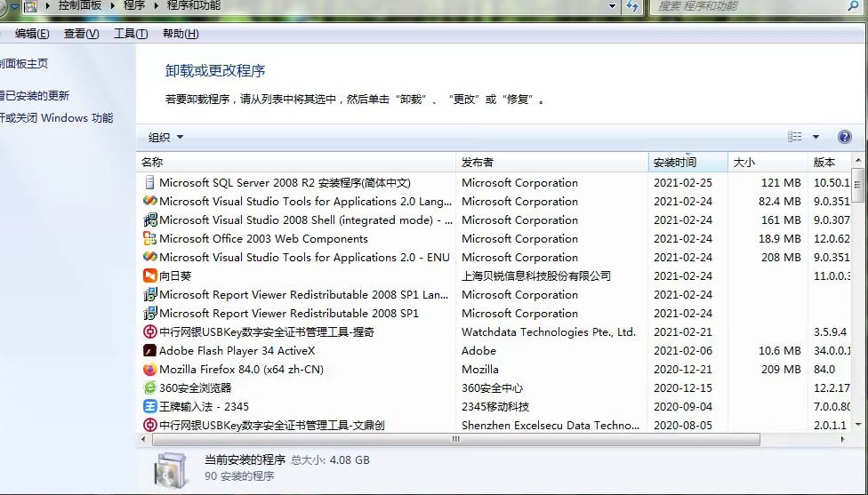This screenshot has height=495, width=868.
Task: Sort by the 版本 column header
Action: pos(830,162)
